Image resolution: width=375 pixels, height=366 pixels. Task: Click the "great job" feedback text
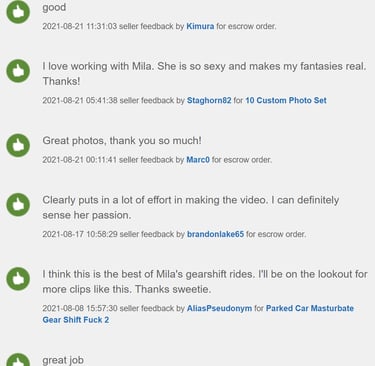pyautogui.click(x=63, y=360)
